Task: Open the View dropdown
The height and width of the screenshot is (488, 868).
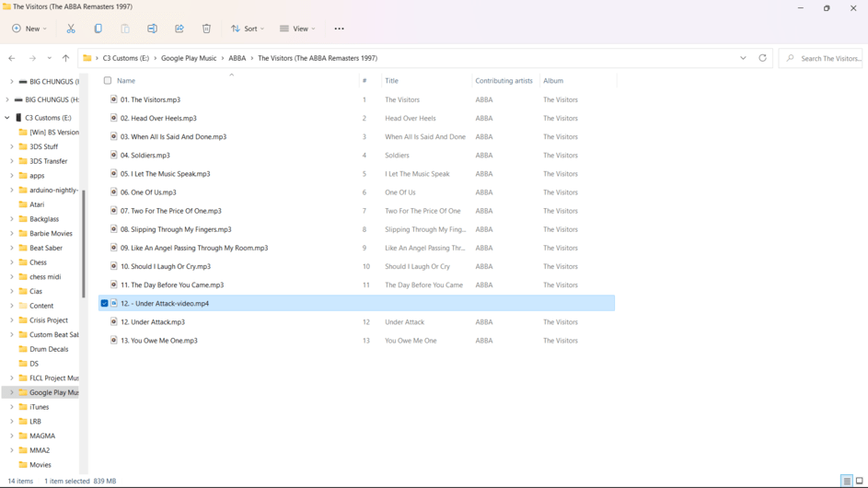Action: click(x=297, y=29)
